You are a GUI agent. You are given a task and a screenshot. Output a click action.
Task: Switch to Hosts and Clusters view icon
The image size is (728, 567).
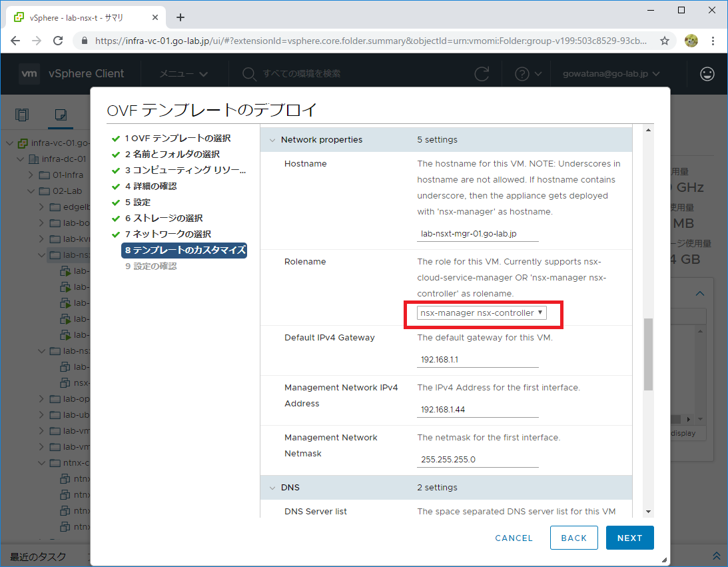(22, 114)
